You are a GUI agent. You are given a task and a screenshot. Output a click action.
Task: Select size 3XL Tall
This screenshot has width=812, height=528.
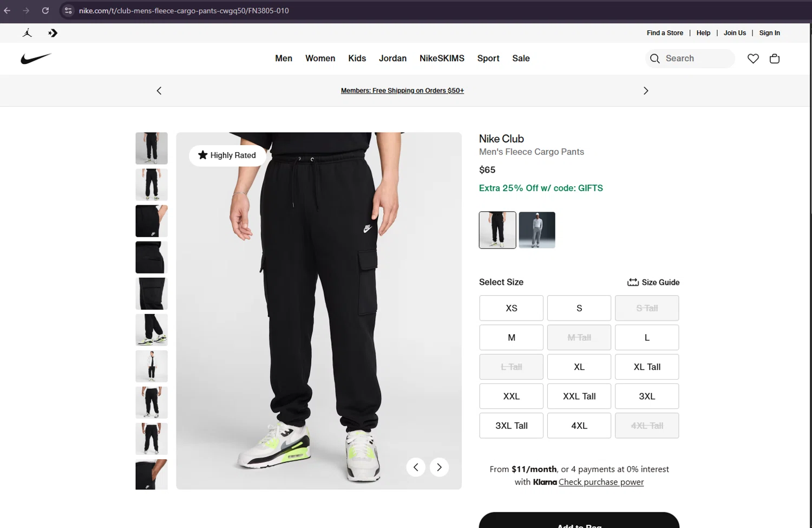[x=512, y=426]
